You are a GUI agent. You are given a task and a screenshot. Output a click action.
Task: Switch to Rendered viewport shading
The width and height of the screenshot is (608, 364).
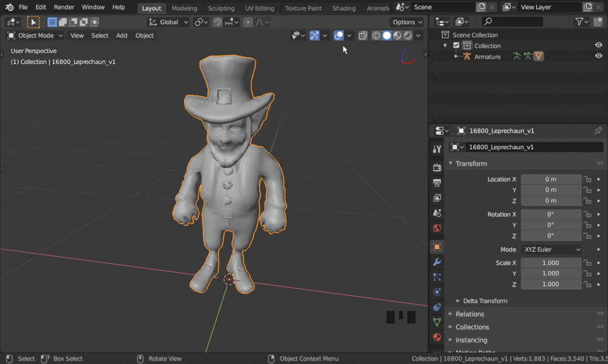[408, 35]
